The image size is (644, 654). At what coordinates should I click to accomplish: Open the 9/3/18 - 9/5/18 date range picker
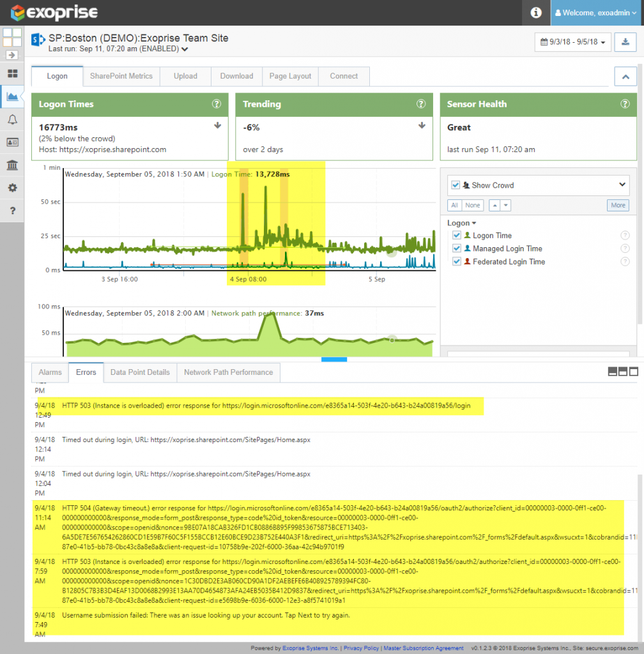(572, 42)
